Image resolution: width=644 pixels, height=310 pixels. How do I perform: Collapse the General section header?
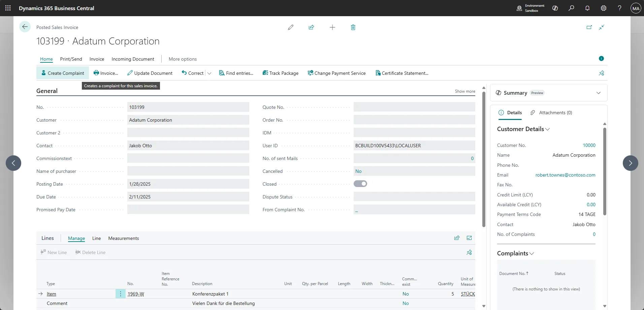click(x=47, y=91)
